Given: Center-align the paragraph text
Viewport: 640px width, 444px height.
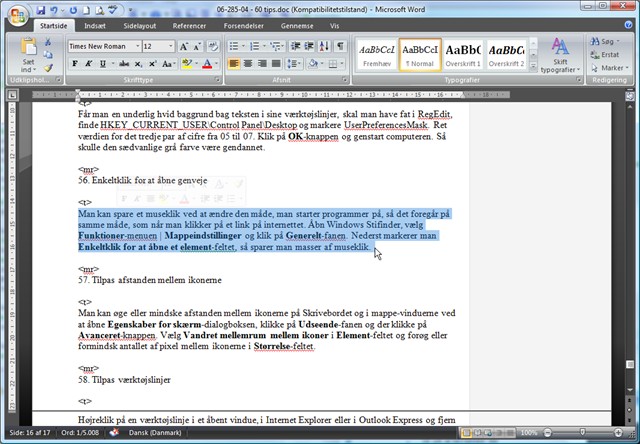Looking at the screenshot, I should 249,64.
